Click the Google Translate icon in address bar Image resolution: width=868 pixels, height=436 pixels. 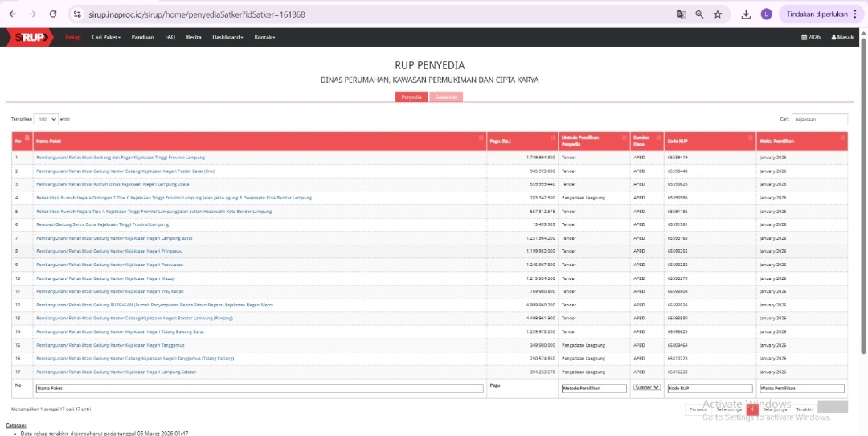click(x=681, y=14)
